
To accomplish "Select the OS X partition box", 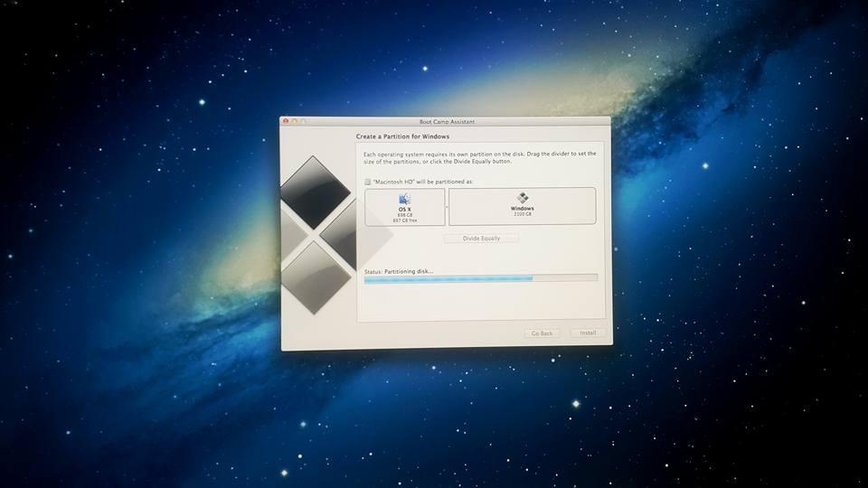I will point(405,206).
